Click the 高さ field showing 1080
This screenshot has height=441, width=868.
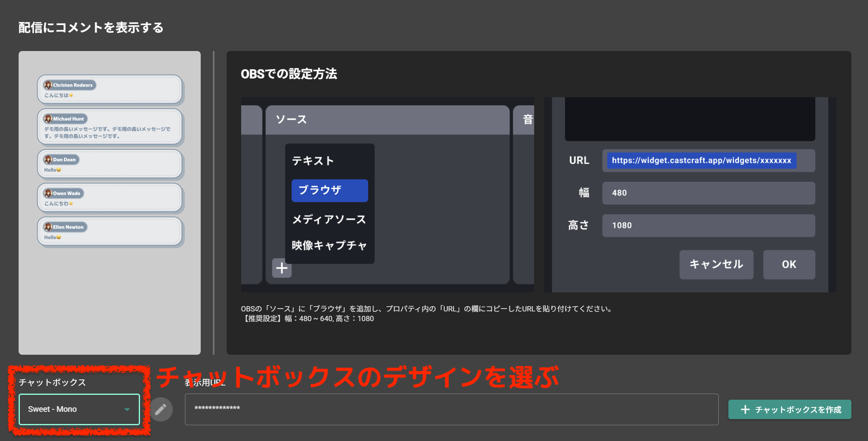pyautogui.click(x=709, y=226)
